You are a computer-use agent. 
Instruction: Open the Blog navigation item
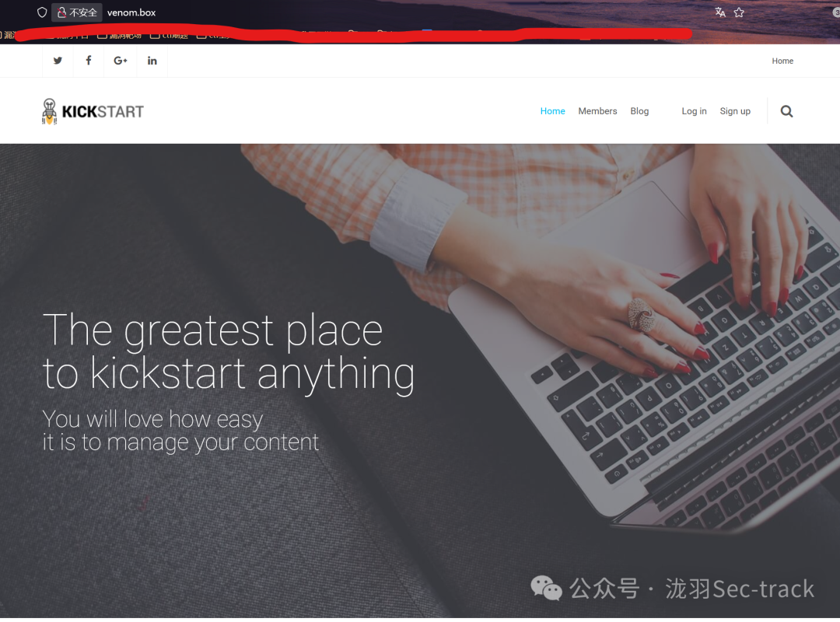(639, 111)
